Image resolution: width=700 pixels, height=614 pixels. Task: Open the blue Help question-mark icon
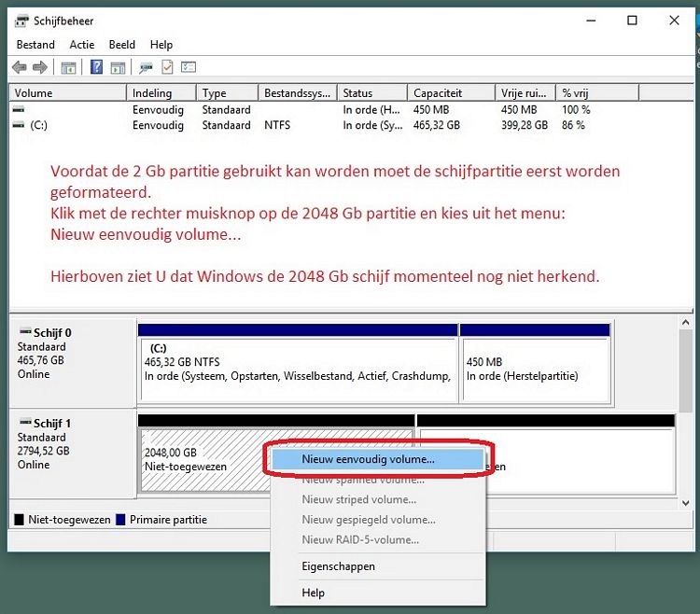(96, 67)
